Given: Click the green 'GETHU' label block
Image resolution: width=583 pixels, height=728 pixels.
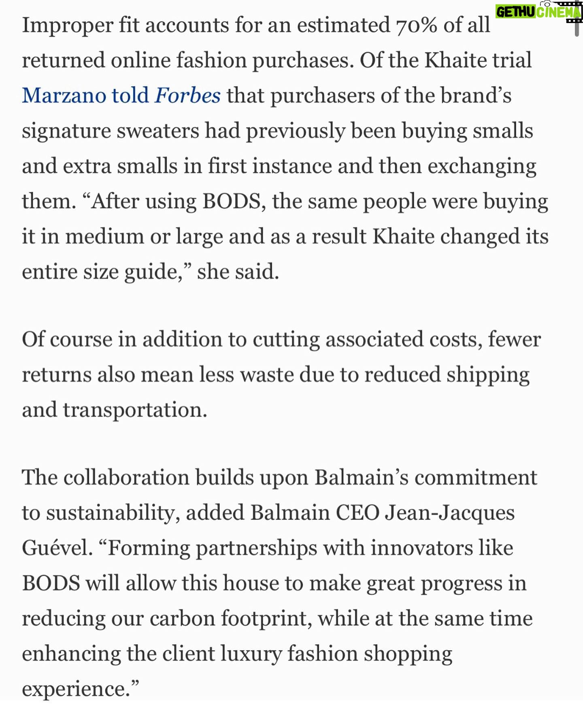Looking at the screenshot, I should pos(516,12).
